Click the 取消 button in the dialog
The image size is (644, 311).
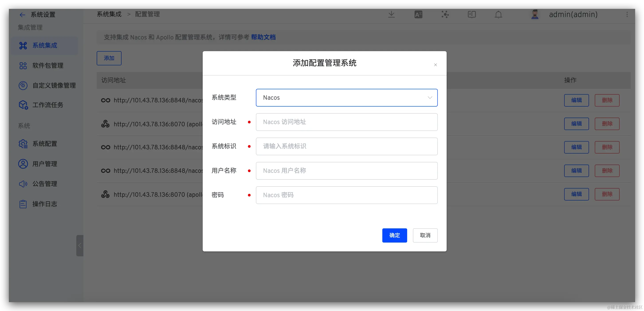(425, 235)
